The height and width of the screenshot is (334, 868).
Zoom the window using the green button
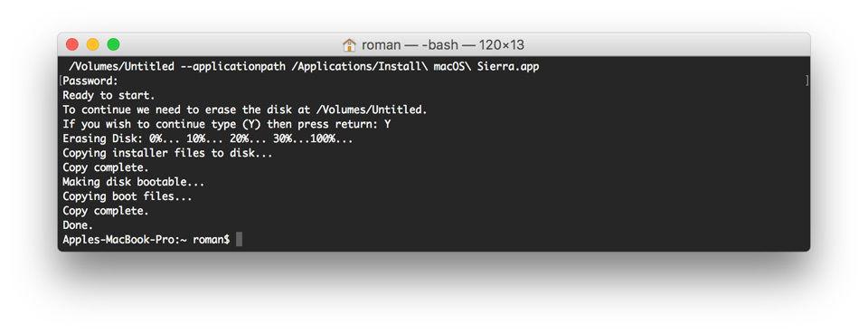[114, 45]
